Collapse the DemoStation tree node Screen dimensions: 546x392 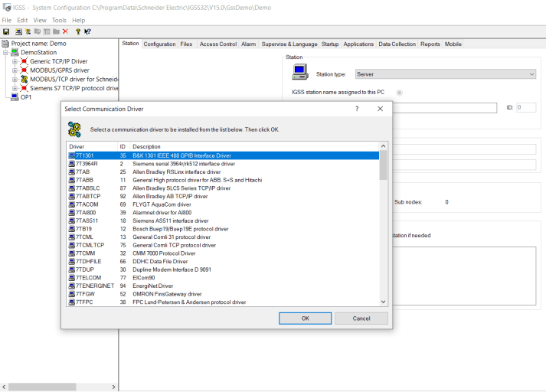6,53
